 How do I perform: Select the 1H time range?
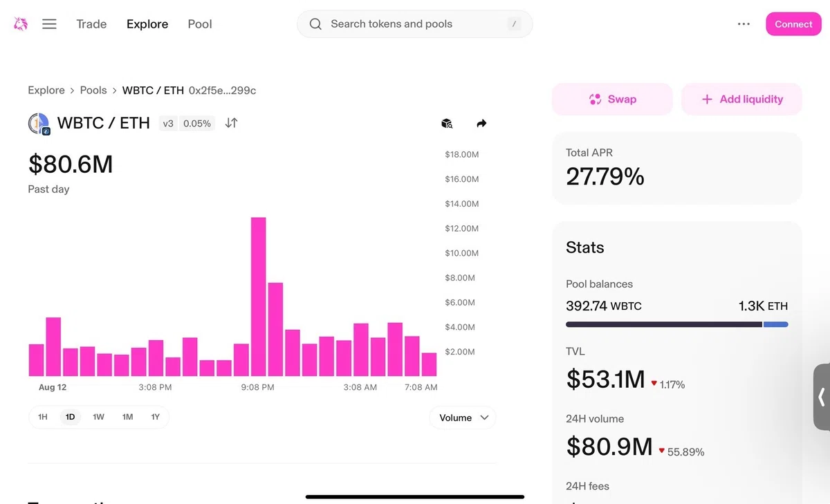point(43,417)
